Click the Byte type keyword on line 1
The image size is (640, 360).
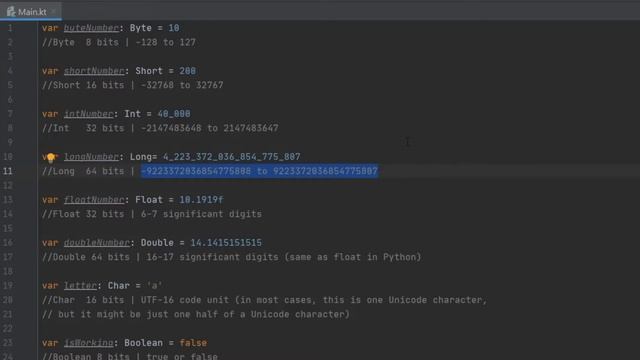141,28
